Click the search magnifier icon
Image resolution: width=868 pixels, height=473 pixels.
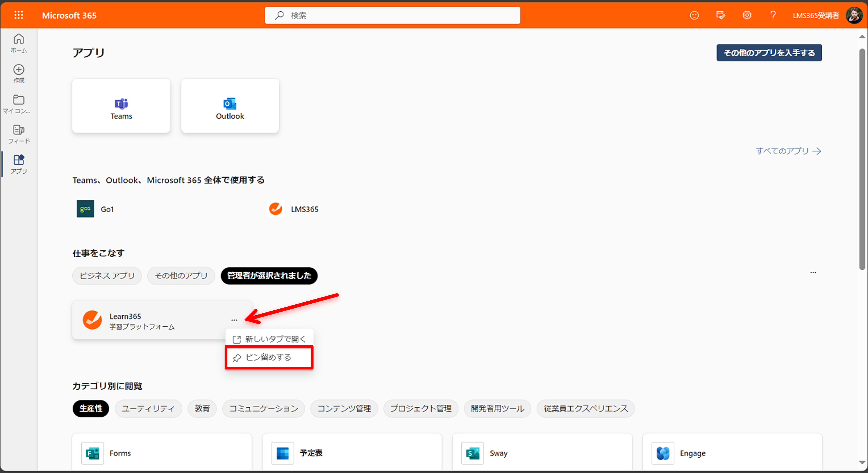[279, 15]
